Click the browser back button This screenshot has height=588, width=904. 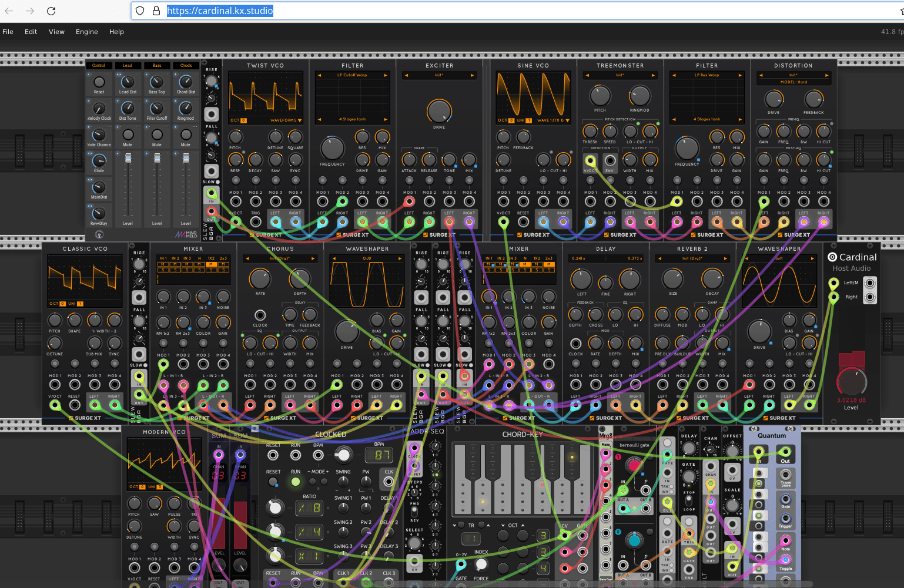9,11
